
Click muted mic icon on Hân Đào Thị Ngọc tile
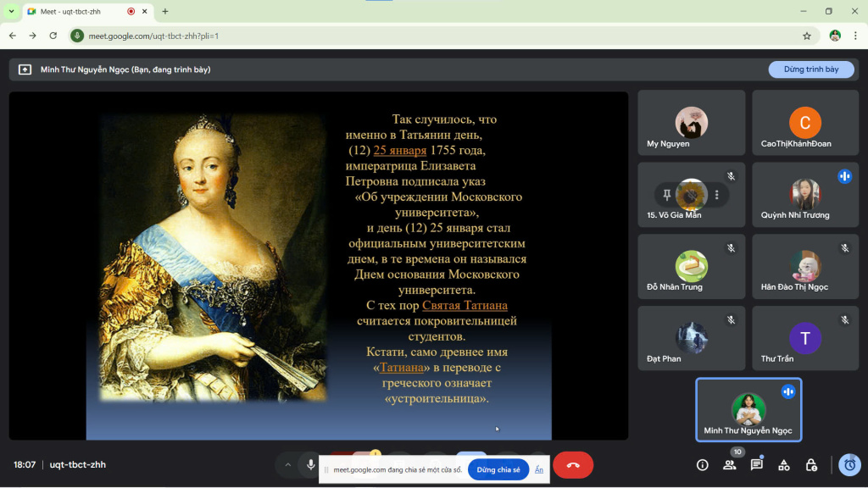pyautogui.click(x=845, y=248)
